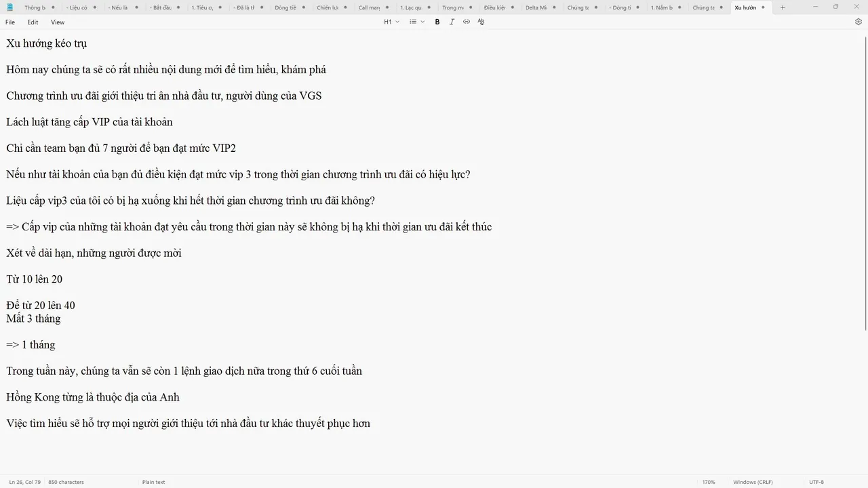The image size is (868, 488).
Task: Toggle italic formatting
Action: tap(452, 22)
